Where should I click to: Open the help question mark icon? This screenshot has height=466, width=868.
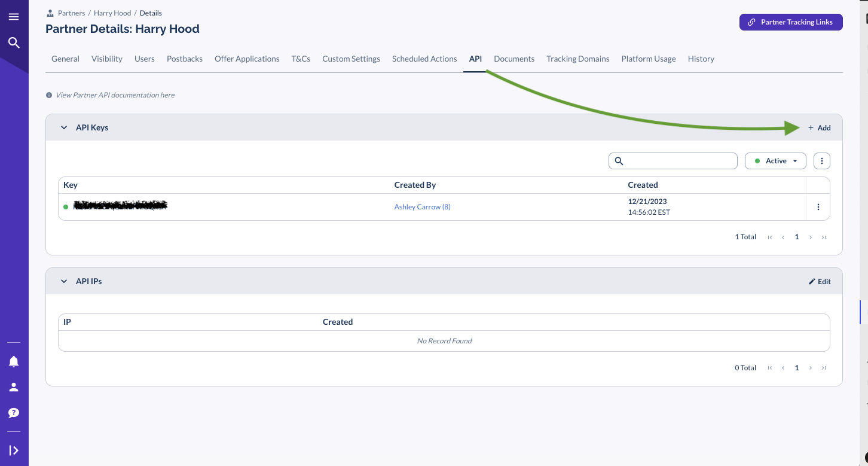14,413
